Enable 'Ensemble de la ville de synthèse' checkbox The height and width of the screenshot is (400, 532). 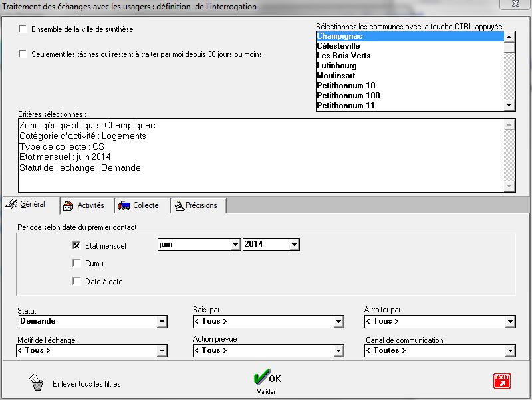click(x=23, y=29)
